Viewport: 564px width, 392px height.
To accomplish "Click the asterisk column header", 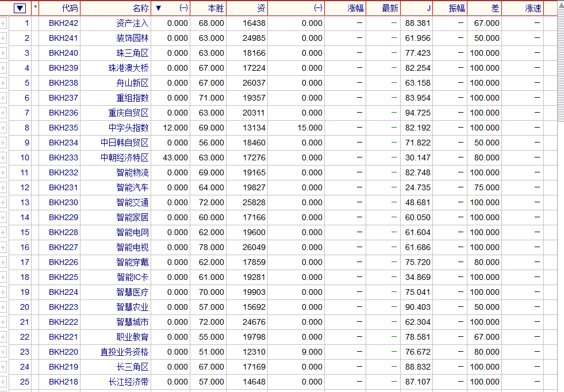I will click(36, 8).
